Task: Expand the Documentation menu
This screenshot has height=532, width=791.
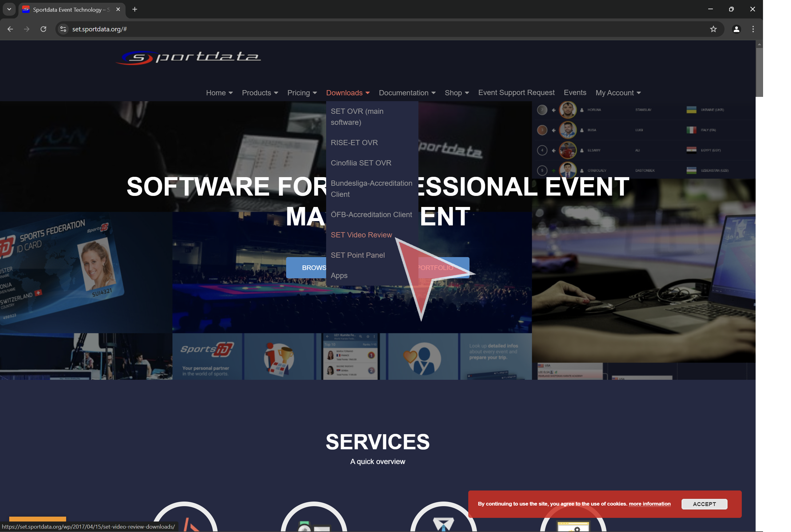Action: pos(407,93)
